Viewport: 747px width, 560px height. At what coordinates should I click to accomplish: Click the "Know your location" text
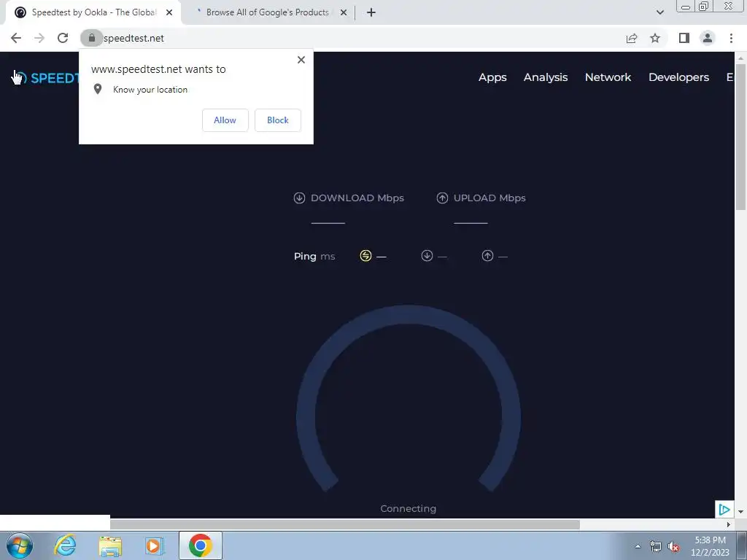(x=150, y=90)
